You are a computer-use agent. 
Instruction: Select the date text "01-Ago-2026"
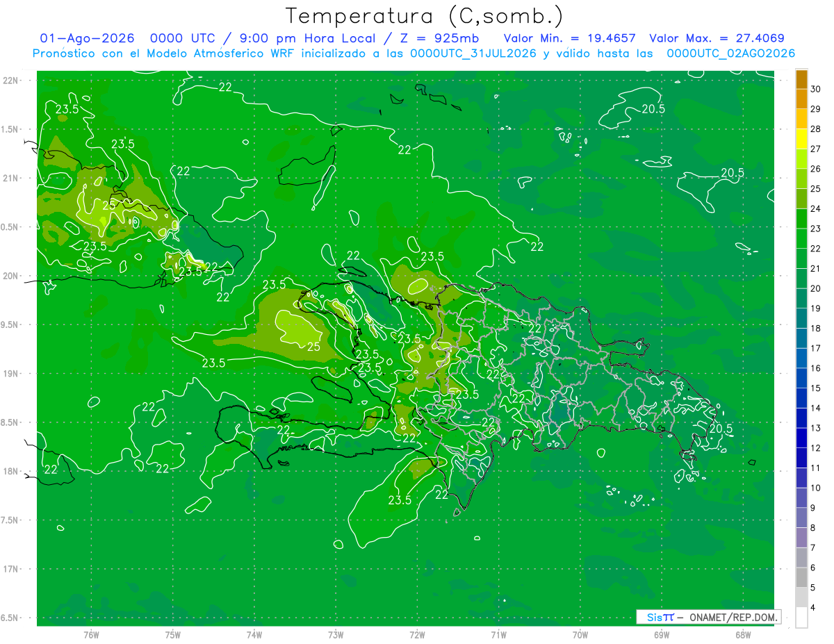88,39
